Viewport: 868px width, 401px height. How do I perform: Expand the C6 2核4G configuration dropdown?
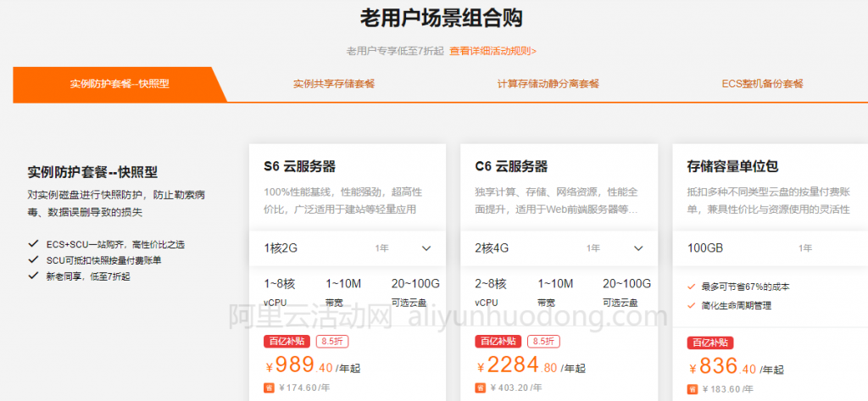[559, 248]
